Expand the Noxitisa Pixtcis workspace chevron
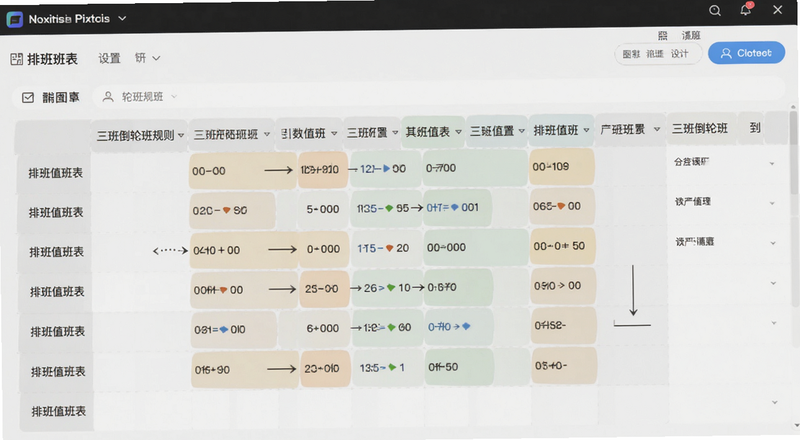The height and width of the screenshot is (440, 800). (x=122, y=18)
